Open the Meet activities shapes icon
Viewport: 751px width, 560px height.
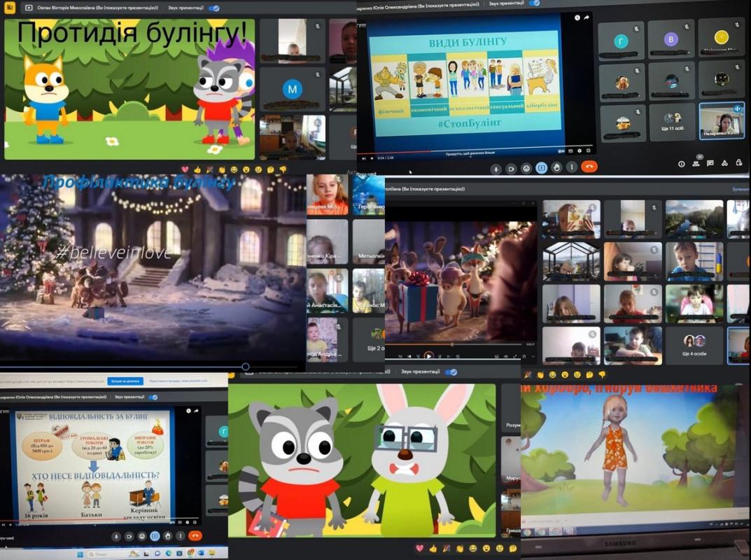point(724,163)
